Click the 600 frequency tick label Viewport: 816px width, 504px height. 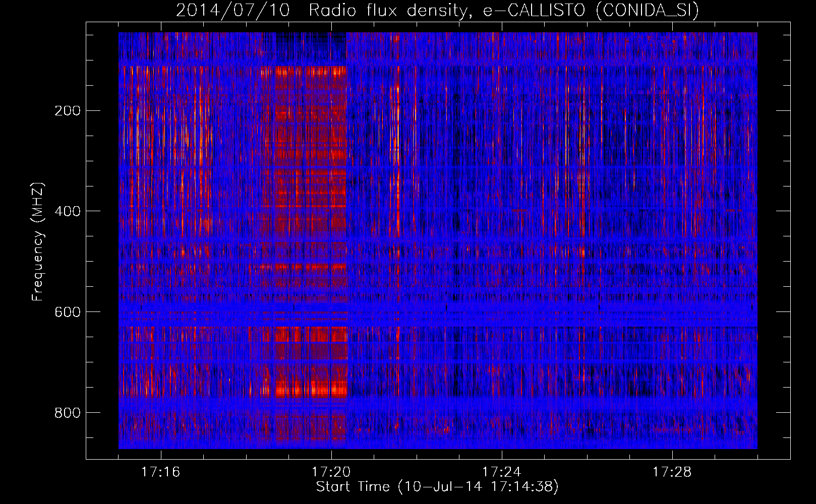tap(68, 312)
